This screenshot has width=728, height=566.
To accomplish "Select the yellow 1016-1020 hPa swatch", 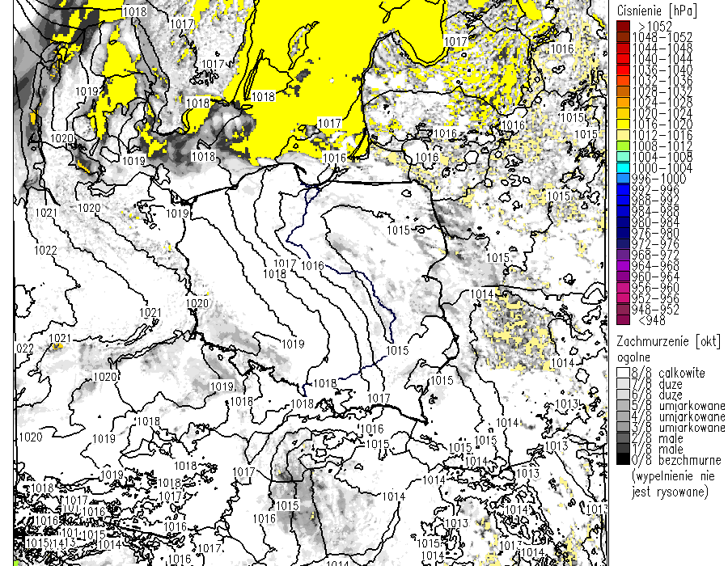I will click(x=623, y=125).
